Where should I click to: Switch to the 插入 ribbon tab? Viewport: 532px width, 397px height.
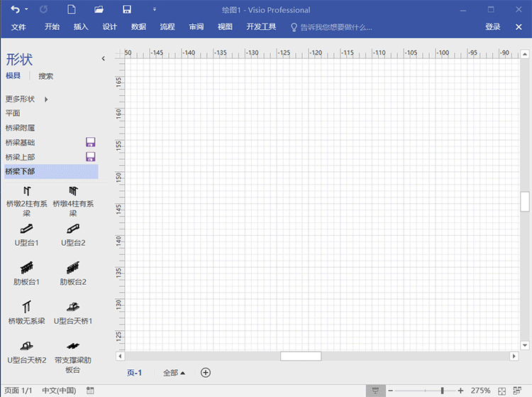81,27
